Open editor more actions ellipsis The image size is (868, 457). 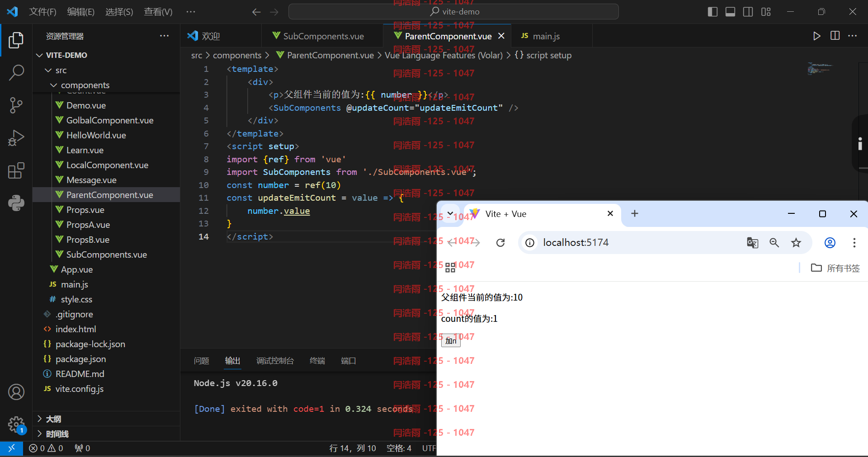click(x=852, y=36)
